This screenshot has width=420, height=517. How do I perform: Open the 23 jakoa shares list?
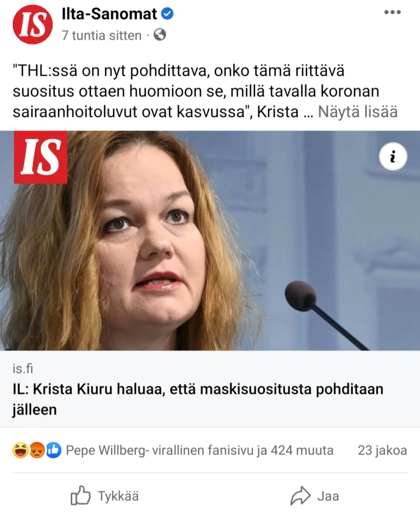[x=382, y=450]
